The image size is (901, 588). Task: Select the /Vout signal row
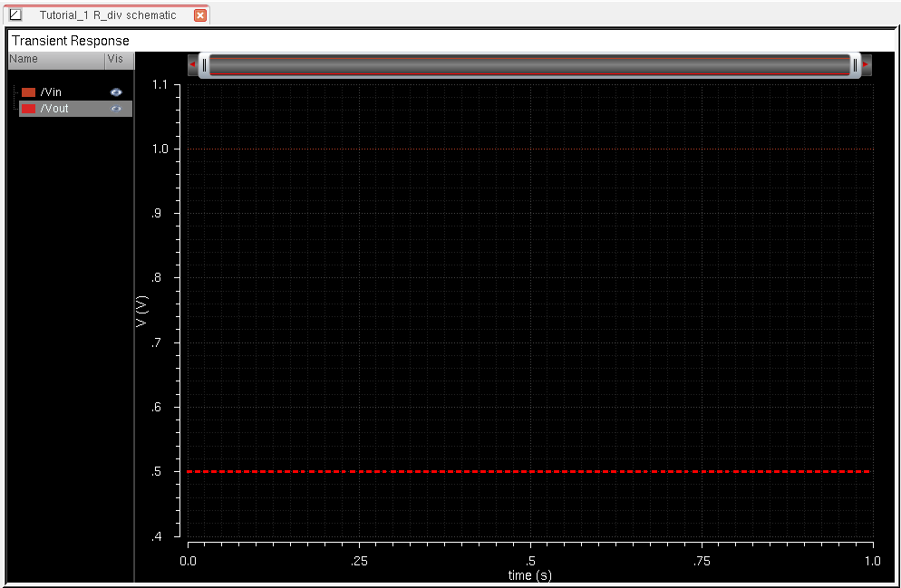(75, 109)
